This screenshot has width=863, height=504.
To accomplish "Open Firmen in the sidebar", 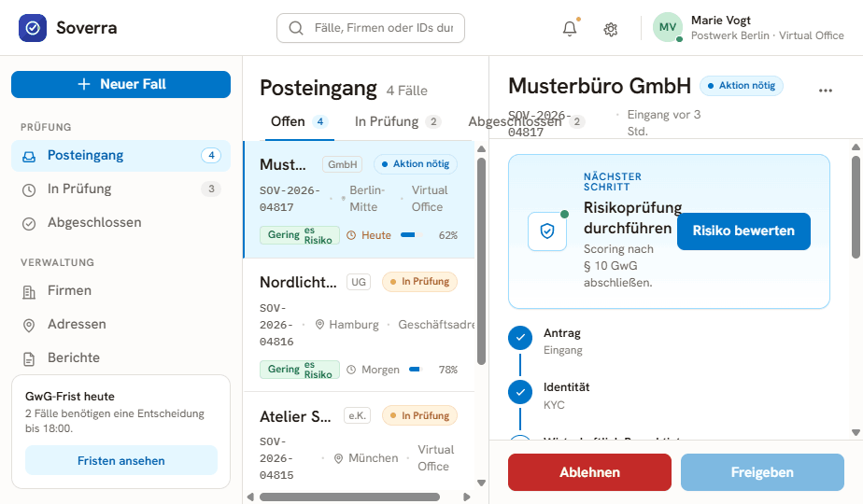I will (120, 290).
